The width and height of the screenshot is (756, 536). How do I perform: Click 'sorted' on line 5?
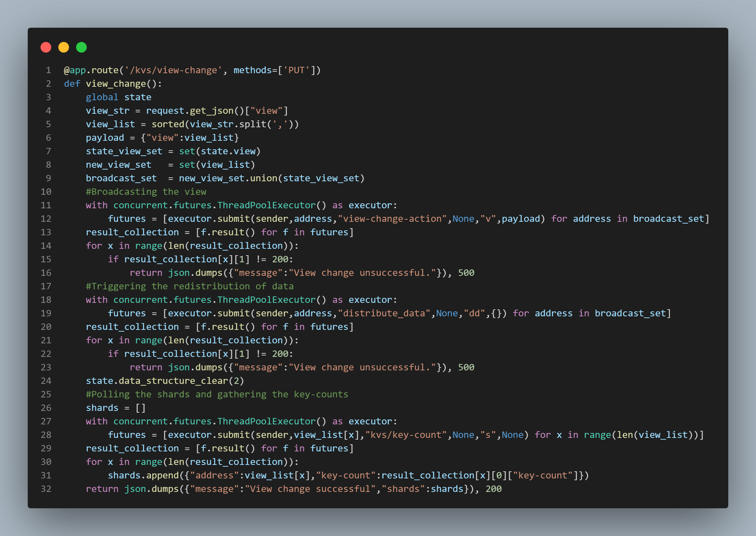[x=168, y=124]
